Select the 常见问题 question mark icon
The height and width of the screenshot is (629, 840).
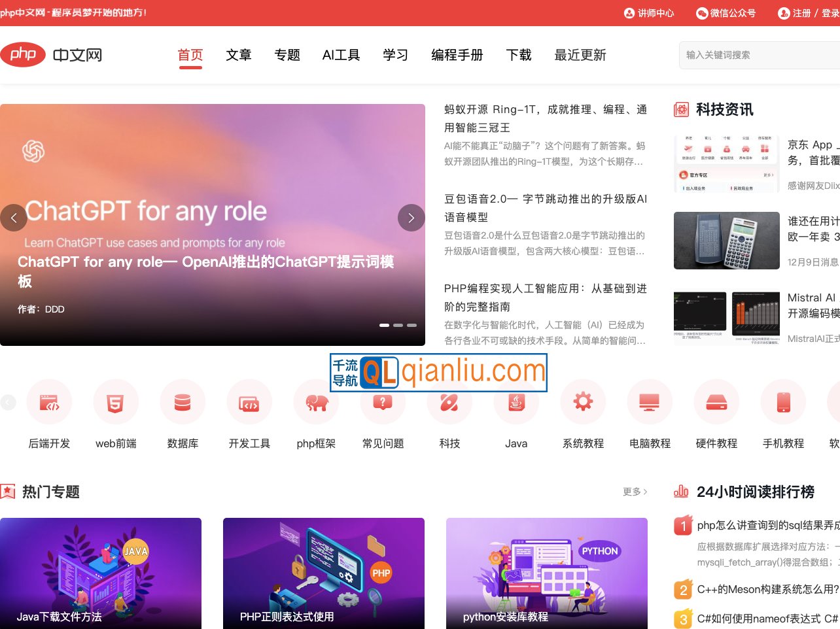tap(383, 401)
